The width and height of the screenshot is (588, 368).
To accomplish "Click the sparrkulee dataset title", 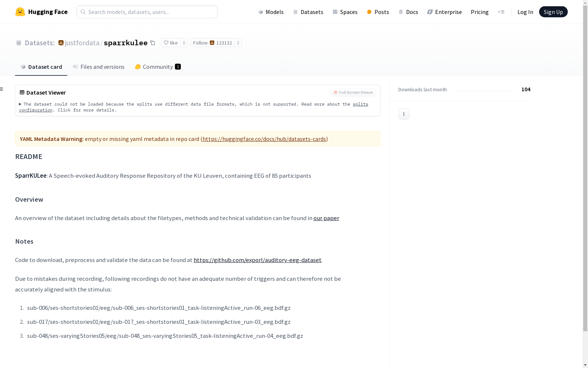I will point(126,43).
